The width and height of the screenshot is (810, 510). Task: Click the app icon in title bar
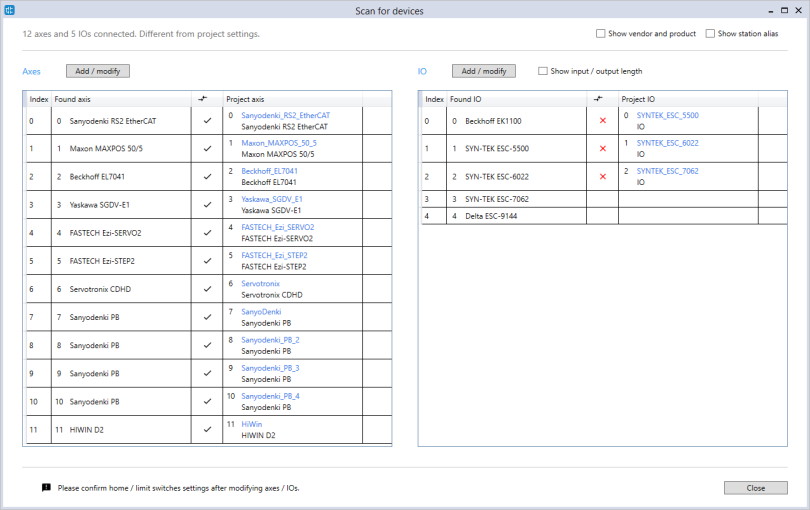pyautogui.click(x=9, y=10)
